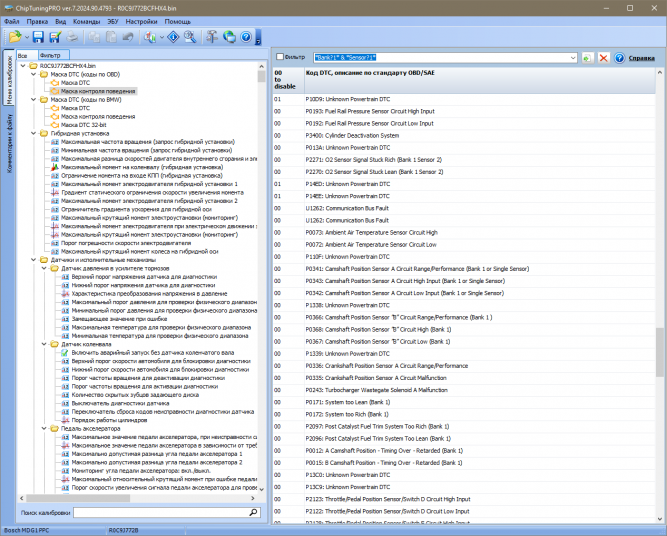Click the vertical scrollbar thumb of the DTC list
The image size is (667, 536).
[660, 352]
